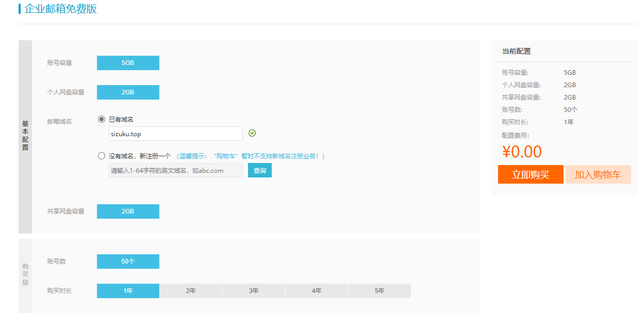Image resolution: width=644 pixels, height=326 pixels.
Task: Click the 1年 value in summary panel
Action: pos(569,122)
